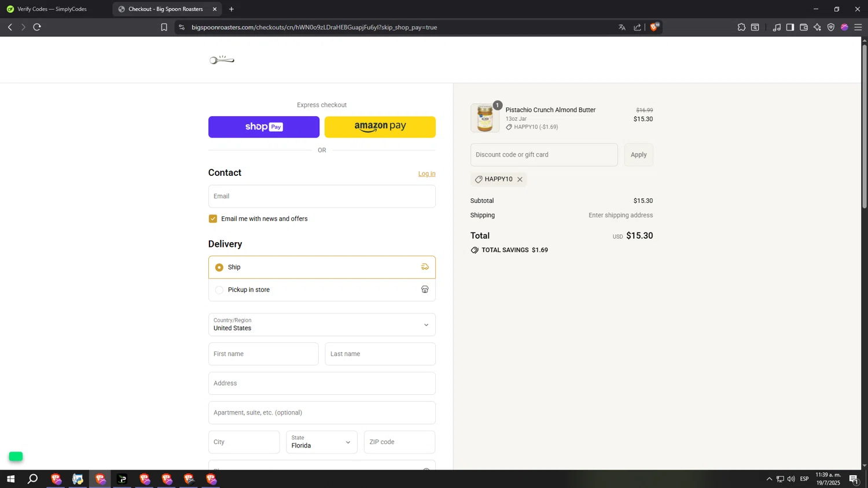868x488 pixels.
Task: Open the network tray icon
Action: [x=780, y=479]
